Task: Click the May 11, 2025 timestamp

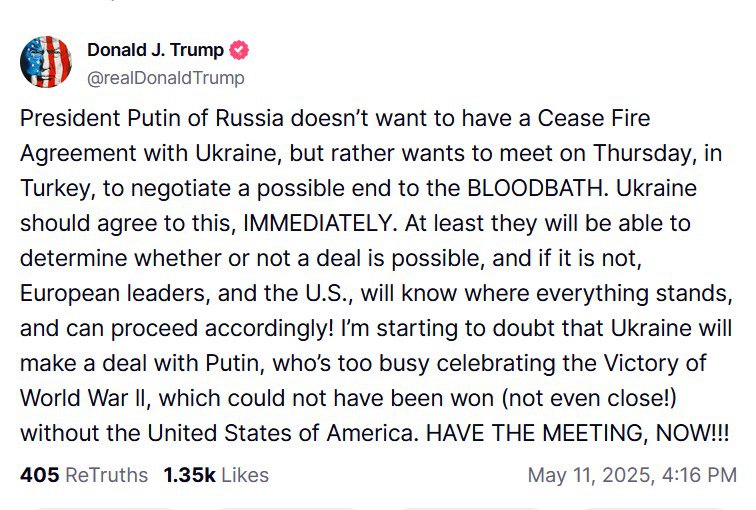Action: click(632, 475)
